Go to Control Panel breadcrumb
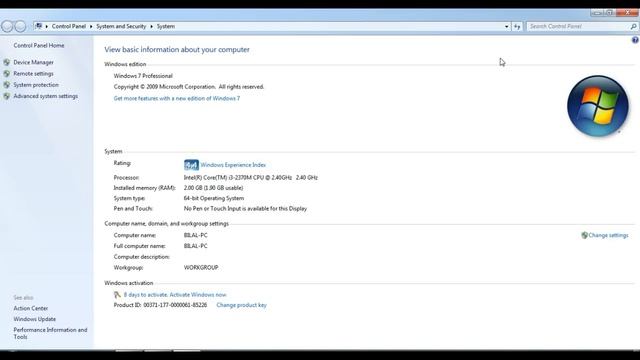 point(69,26)
